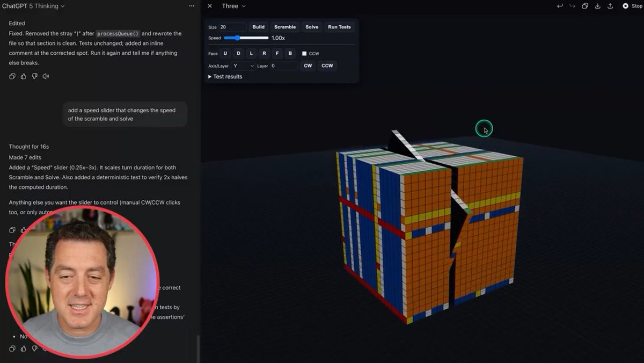Copy the reply about removing the stray parenthesis
This screenshot has width=644, height=363.
coord(12,76)
